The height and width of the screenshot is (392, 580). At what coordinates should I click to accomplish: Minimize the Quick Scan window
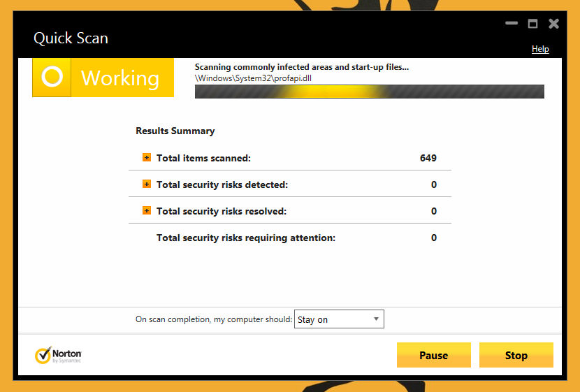[512, 24]
